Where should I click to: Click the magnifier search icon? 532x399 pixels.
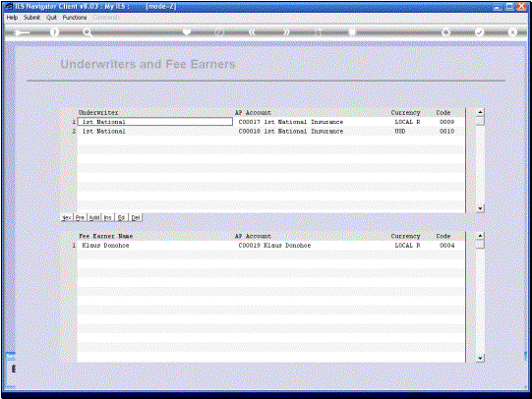point(88,32)
